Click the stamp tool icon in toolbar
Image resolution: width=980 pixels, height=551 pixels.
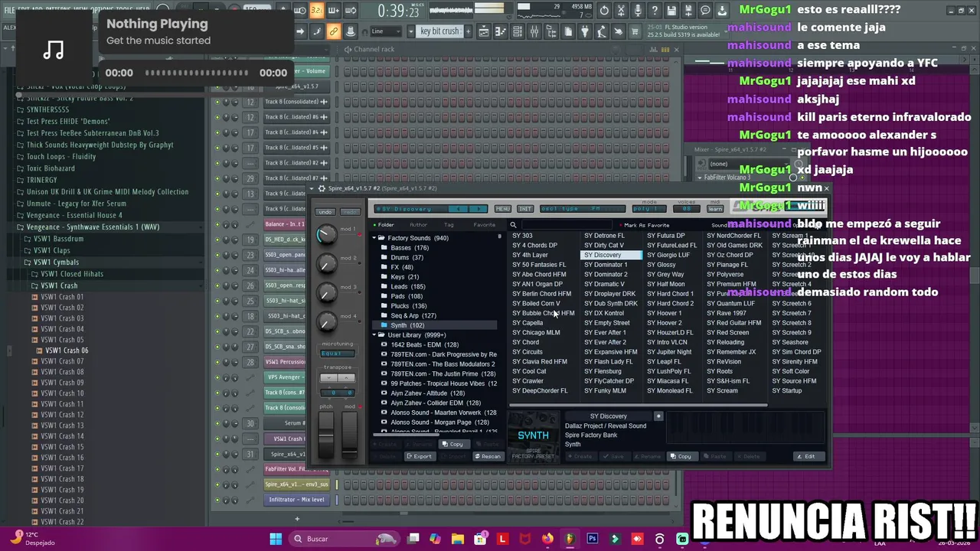pos(351,31)
